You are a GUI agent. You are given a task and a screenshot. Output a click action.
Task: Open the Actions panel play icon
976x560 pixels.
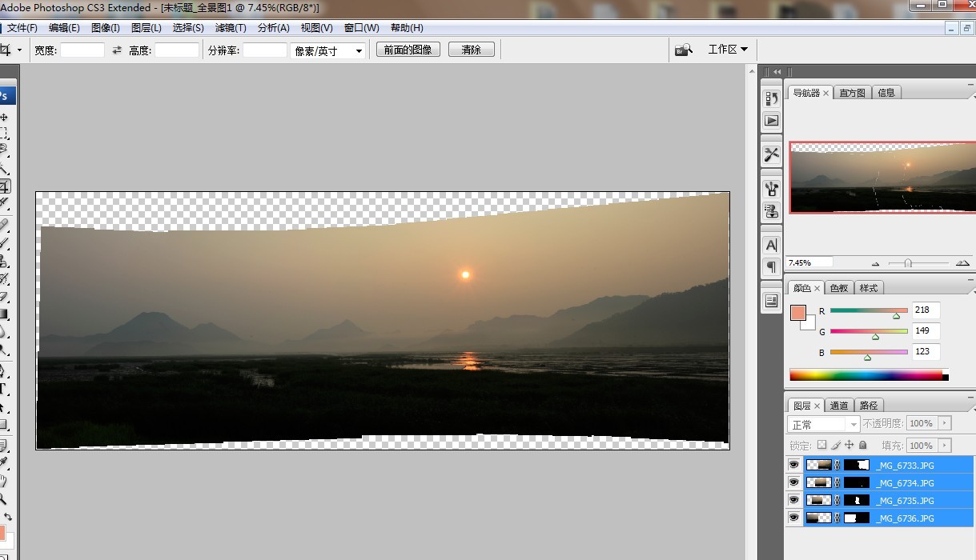(x=771, y=121)
